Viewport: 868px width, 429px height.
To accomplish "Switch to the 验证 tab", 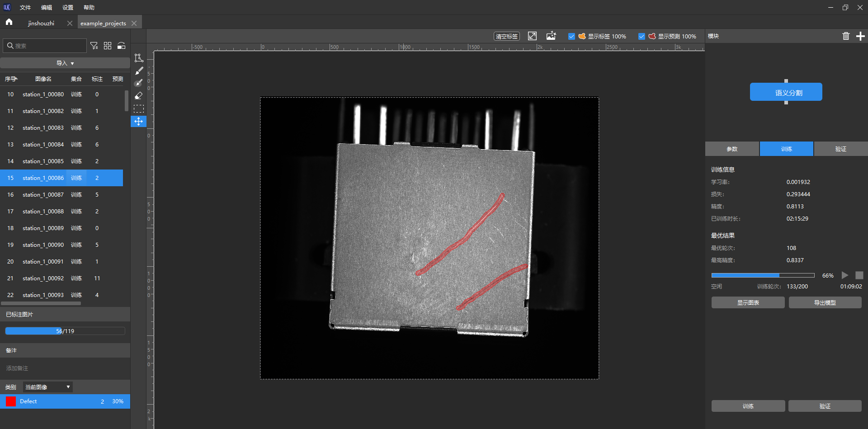I will click(x=840, y=149).
